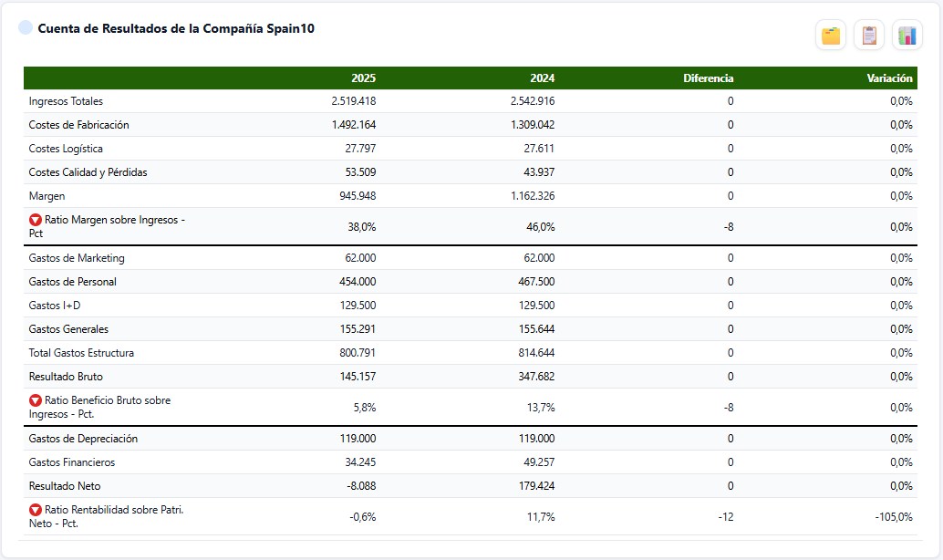Click the Costes Logística value 27.611
943x560 pixels.
tap(539, 149)
